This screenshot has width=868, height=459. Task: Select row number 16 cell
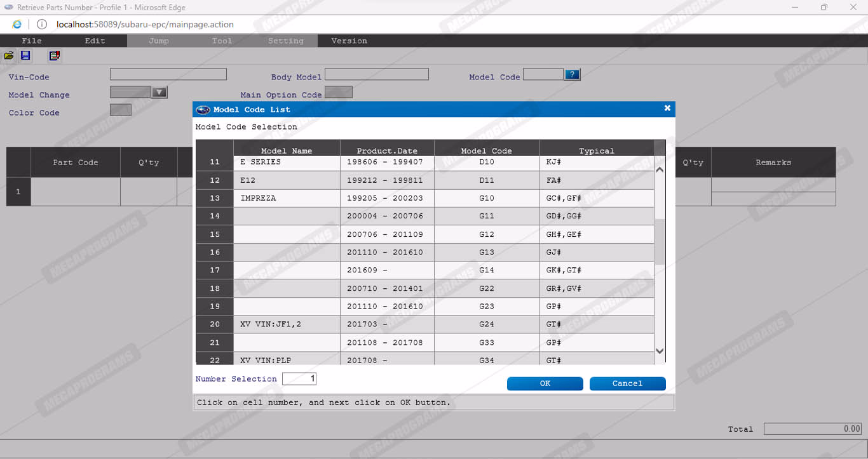[215, 252]
